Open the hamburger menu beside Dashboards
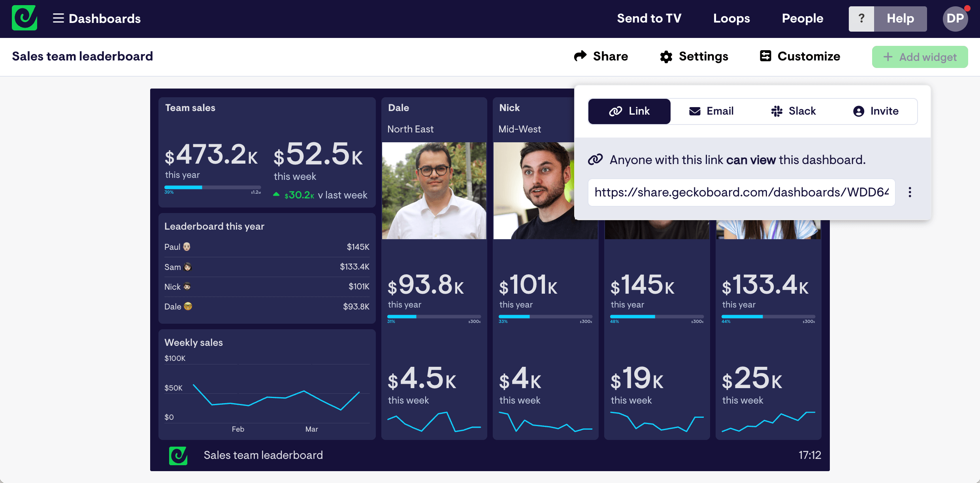 58,18
